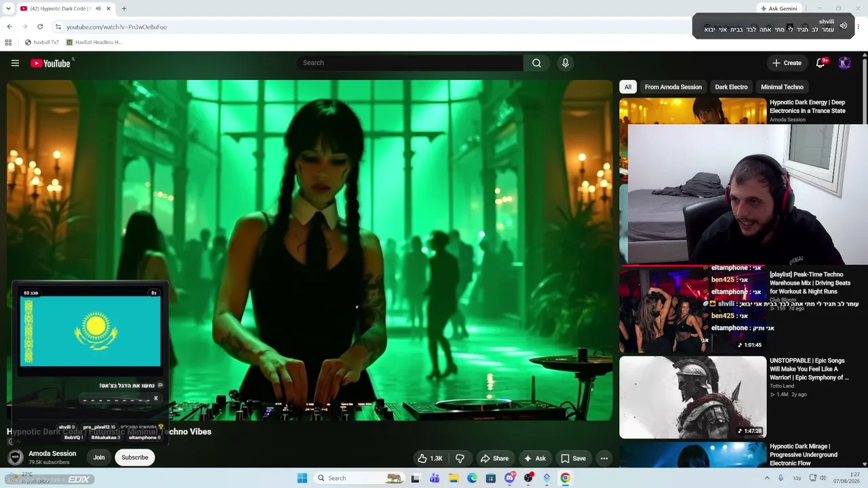Viewport: 868px width, 488px height.
Task: Show hidden system tray icons
Action: click(767, 478)
